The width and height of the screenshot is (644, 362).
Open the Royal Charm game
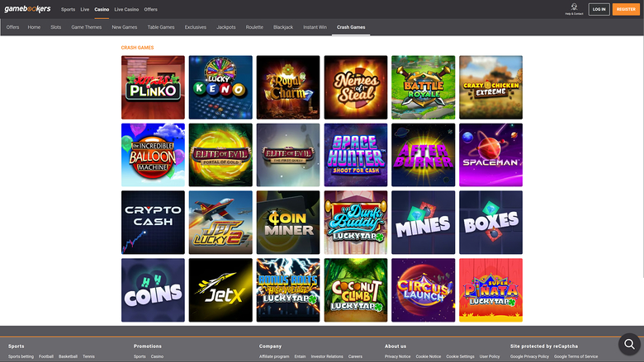click(x=288, y=87)
